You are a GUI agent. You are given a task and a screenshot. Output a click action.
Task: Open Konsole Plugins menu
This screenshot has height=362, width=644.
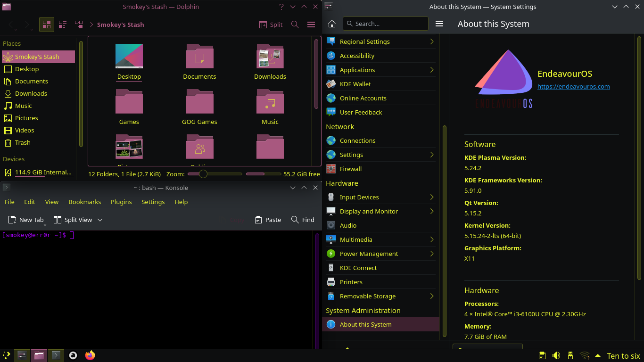(x=121, y=202)
